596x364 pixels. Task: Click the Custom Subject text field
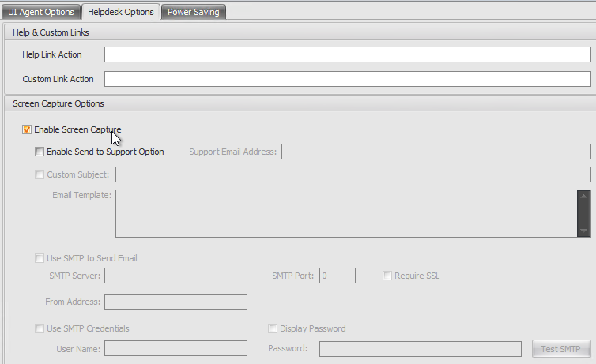[353, 174]
